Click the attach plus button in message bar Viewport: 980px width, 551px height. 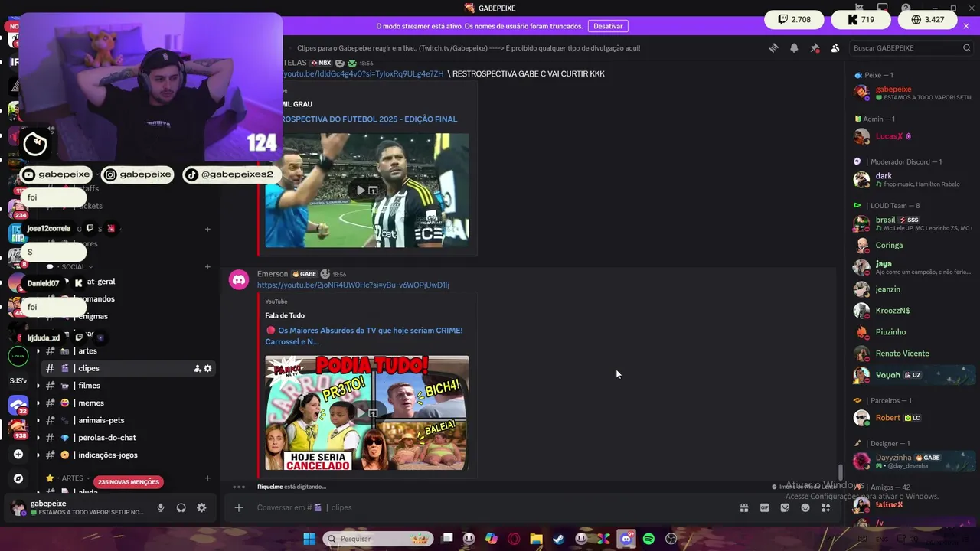(239, 507)
